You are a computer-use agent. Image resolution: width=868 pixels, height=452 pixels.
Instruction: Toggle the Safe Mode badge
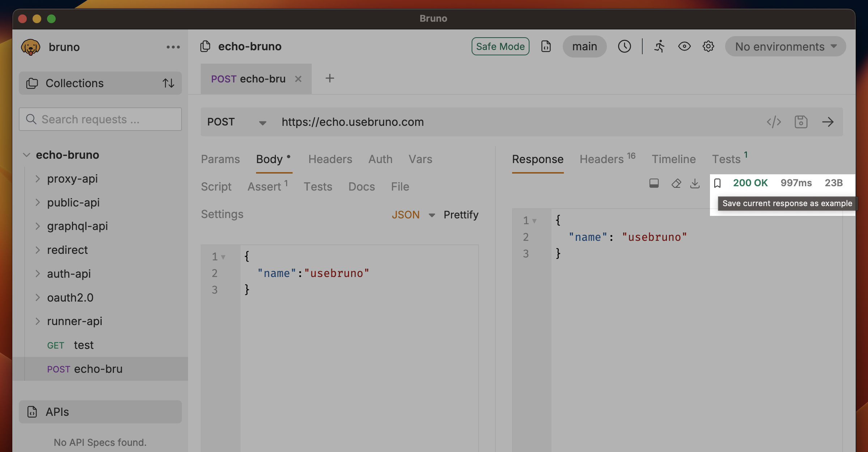pos(500,46)
